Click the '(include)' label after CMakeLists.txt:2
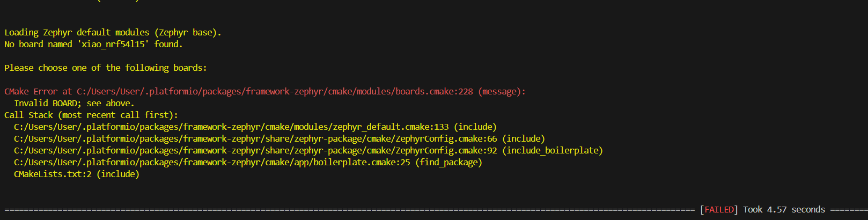This screenshot has width=868, height=220. click(118, 174)
